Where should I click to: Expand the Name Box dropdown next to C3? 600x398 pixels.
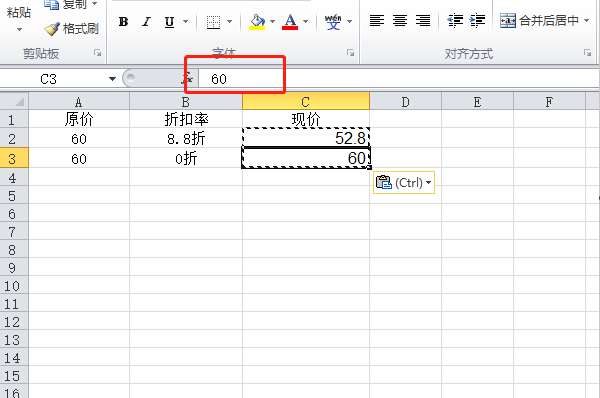(x=112, y=79)
